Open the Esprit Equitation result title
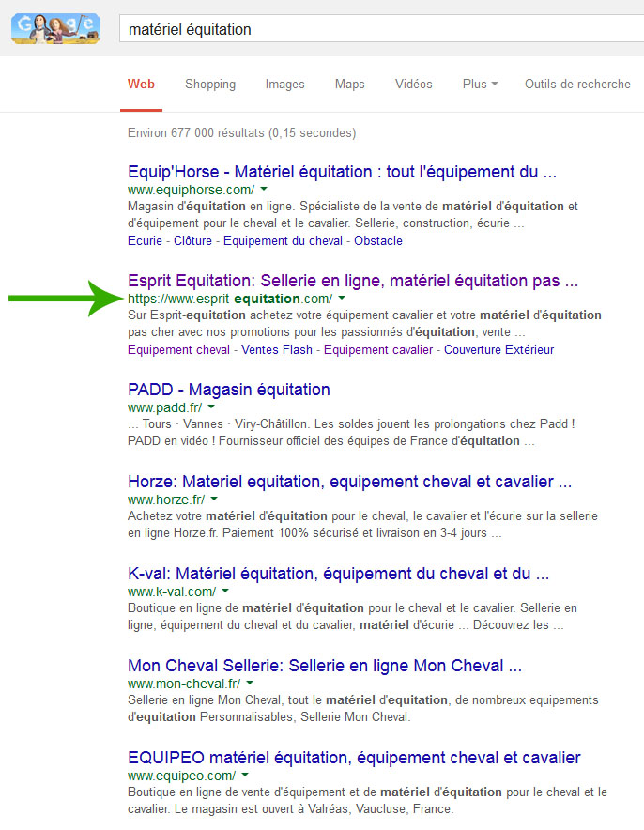Viewport: 644px width, 830px height. [x=353, y=281]
